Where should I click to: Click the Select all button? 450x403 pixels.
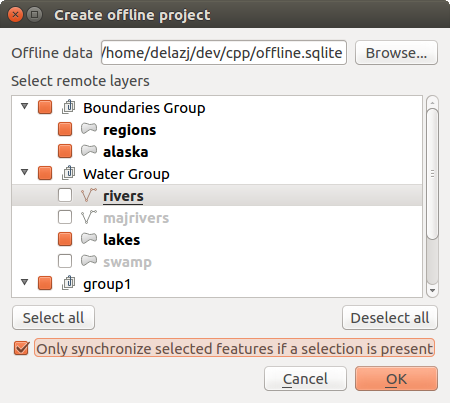point(53,318)
